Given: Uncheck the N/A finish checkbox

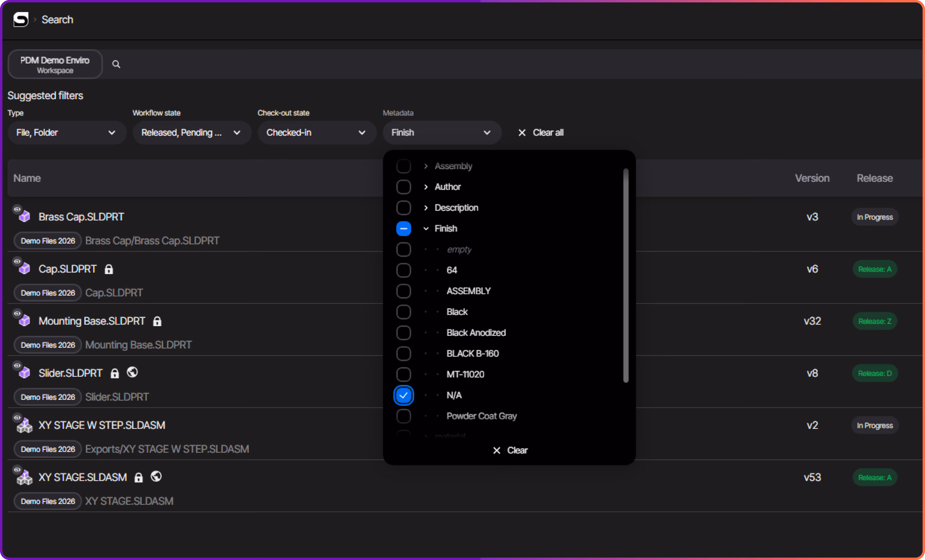Looking at the screenshot, I should pos(404,395).
